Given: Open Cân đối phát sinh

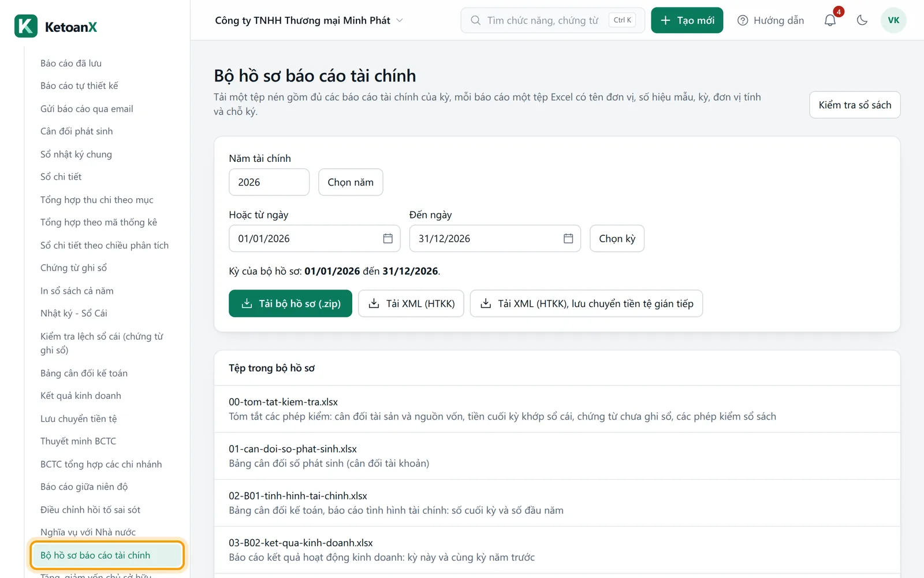Looking at the screenshot, I should click(77, 131).
